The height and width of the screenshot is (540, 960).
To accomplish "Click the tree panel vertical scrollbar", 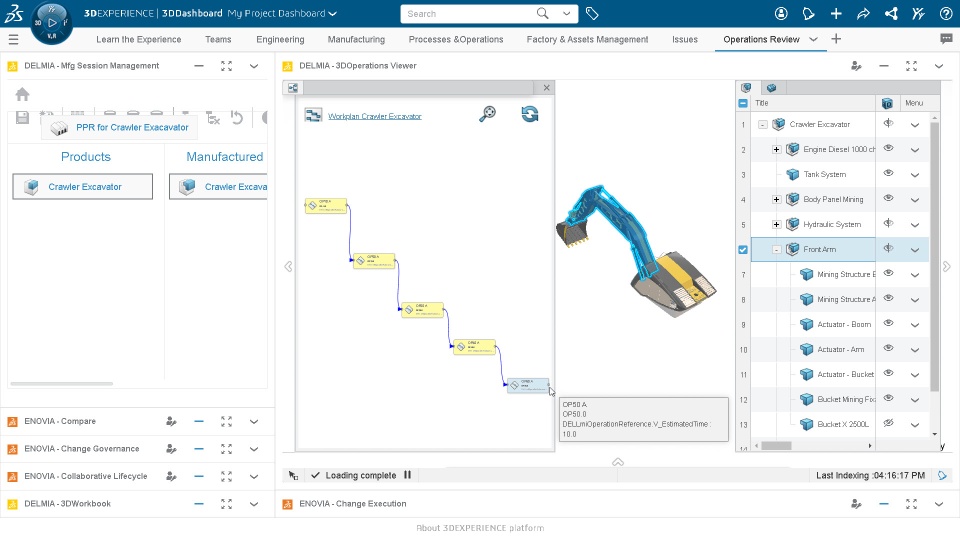I will tap(934, 257).
